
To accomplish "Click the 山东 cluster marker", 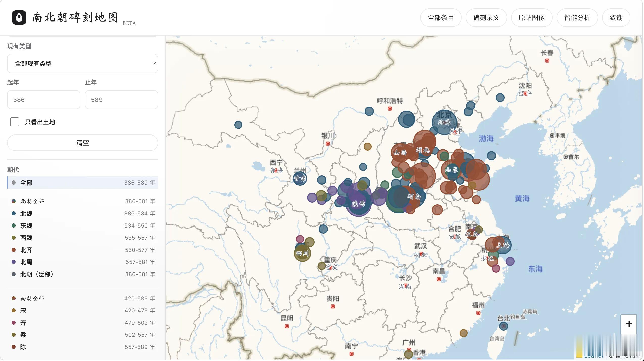I will click(451, 170).
